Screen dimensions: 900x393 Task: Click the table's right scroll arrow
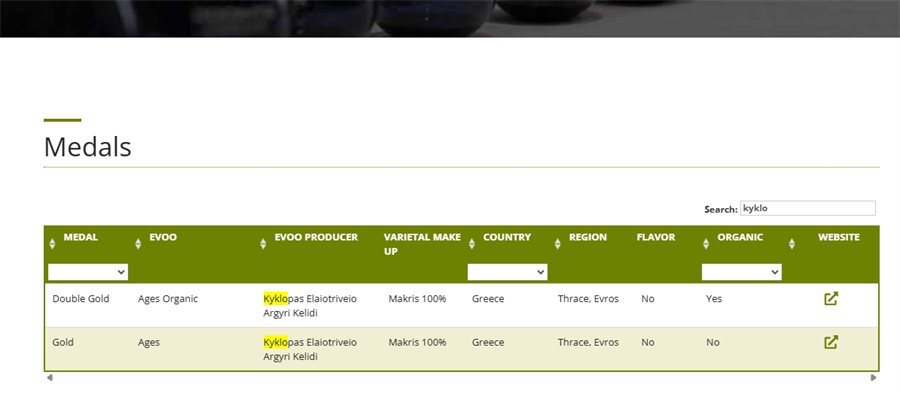[x=874, y=378]
